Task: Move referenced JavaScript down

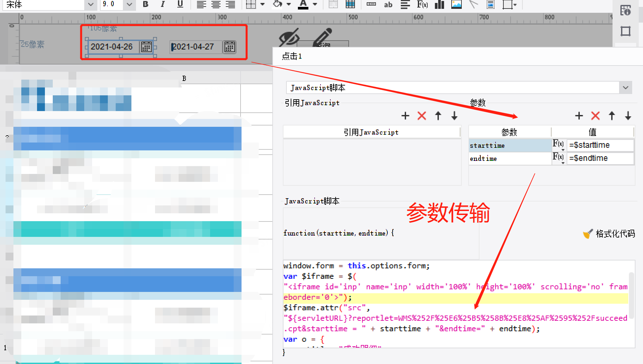Action: (454, 116)
